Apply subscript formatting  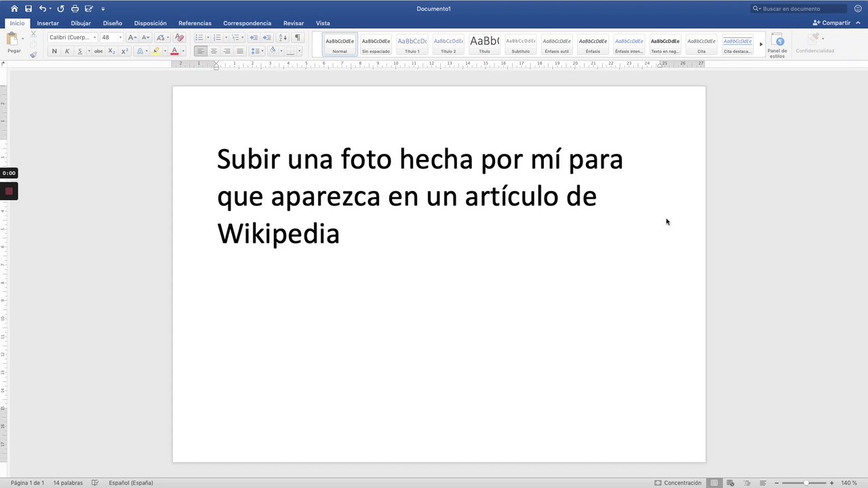[112, 52]
